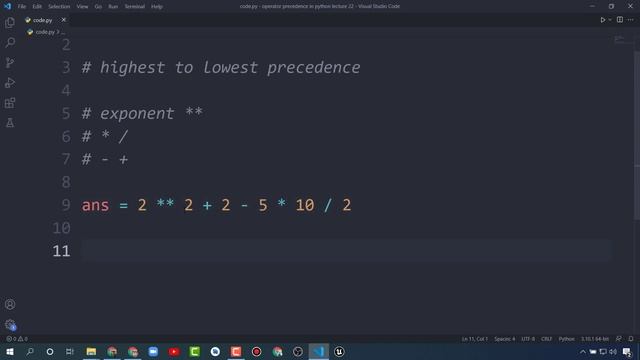The height and width of the screenshot is (360, 640).
Task: Open the Run menu
Action: [x=113, y=7]
